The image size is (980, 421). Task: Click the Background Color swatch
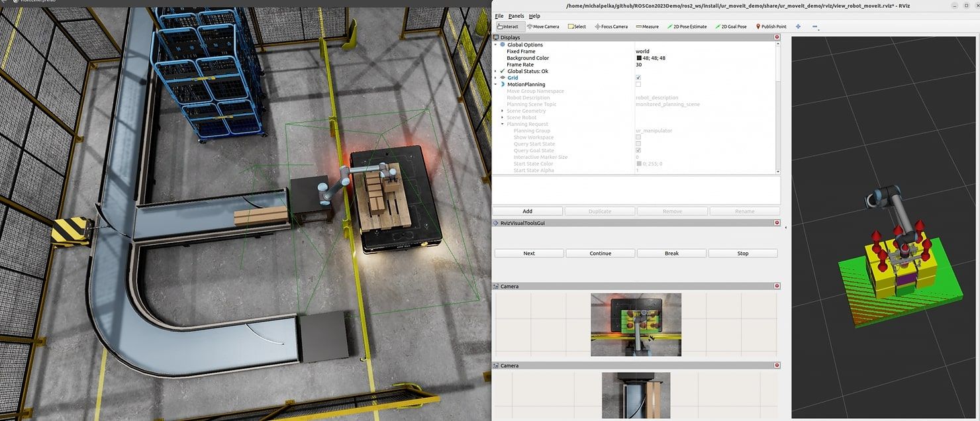pyautogui.click(x=639, y=58)
